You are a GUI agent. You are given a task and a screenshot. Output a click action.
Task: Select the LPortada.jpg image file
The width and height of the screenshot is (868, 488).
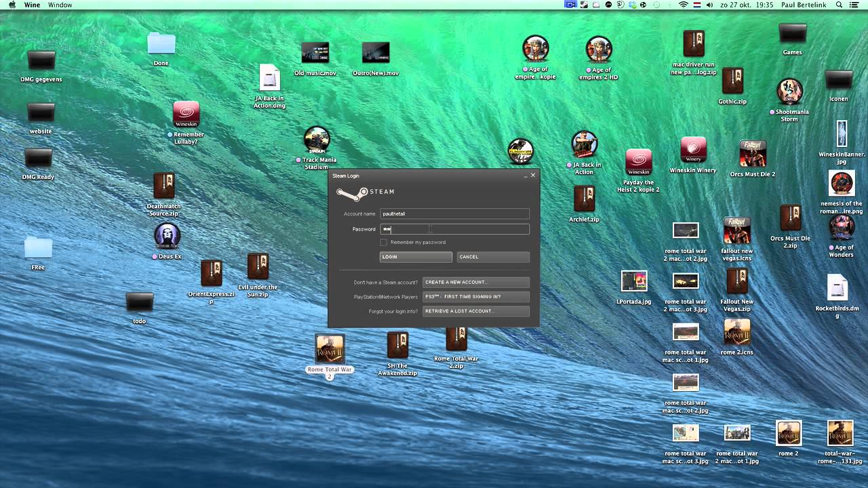(x=634, y=281)
